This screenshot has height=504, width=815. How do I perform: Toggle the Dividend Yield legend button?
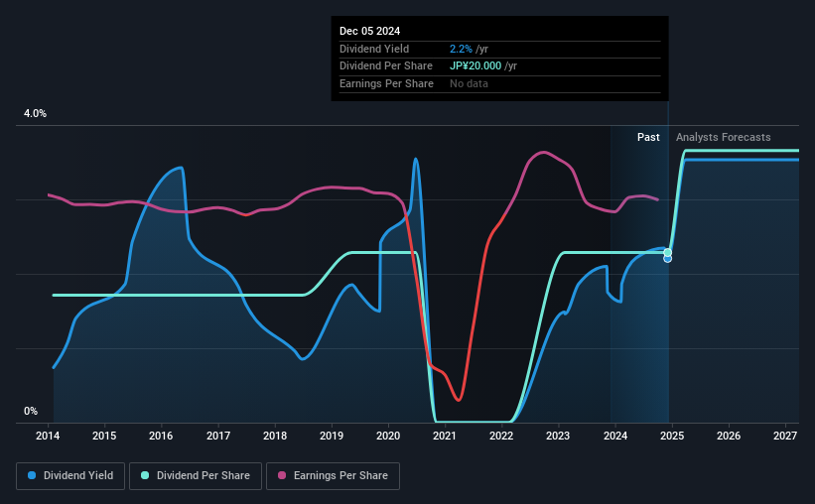70,476
